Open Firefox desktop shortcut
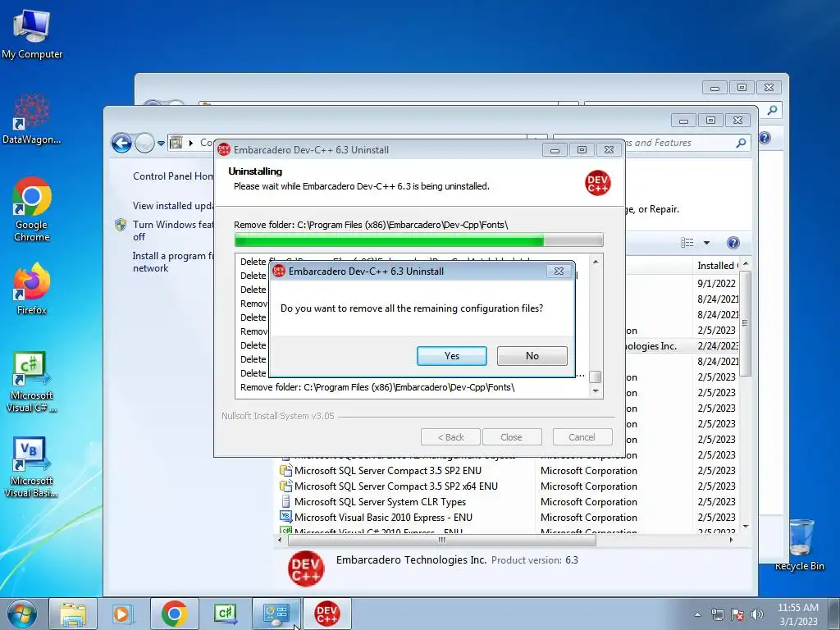Image resolution: width=840 pixels, height=630 pixels. click(32, 290)
